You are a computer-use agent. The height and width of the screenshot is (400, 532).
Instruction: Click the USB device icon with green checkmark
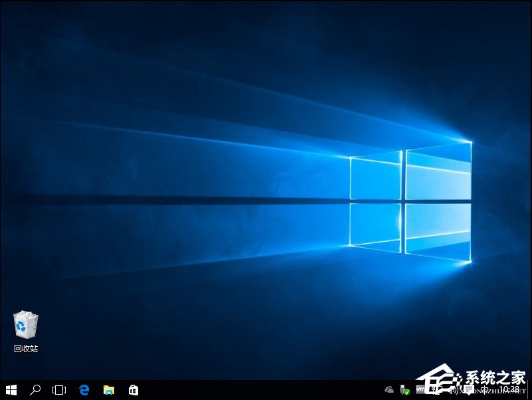click(x=405, y=391)
